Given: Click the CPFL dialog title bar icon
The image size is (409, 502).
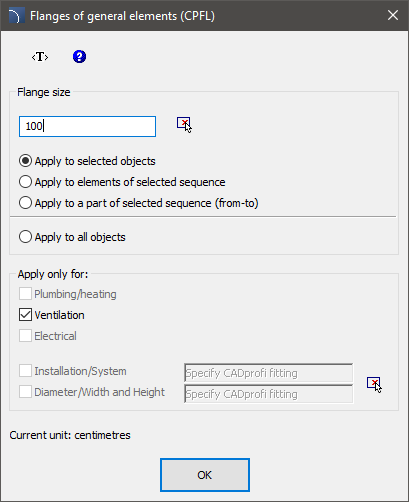Looking at the screenshot, I should 16,16.
